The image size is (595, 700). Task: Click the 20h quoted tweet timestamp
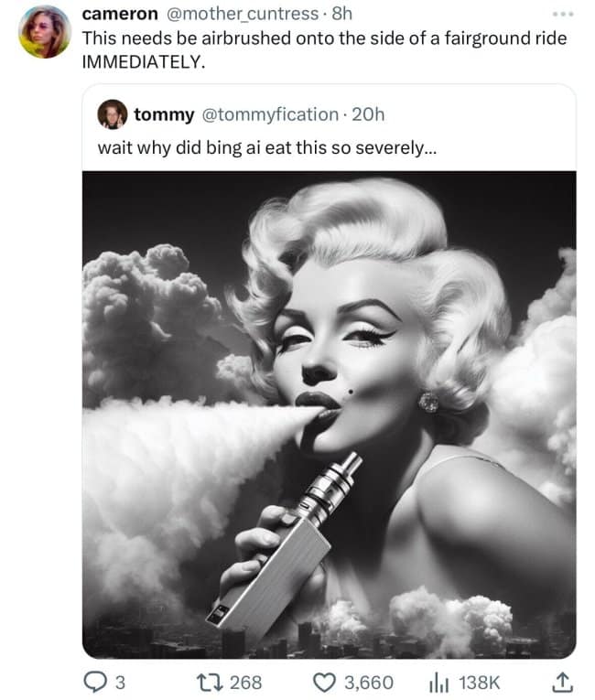pos(368,114)
